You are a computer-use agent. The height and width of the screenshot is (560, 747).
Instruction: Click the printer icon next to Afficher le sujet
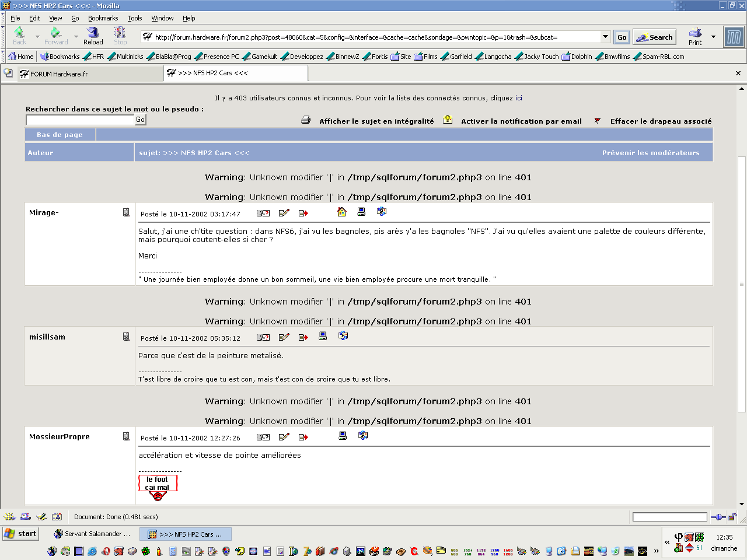[306, 120]
